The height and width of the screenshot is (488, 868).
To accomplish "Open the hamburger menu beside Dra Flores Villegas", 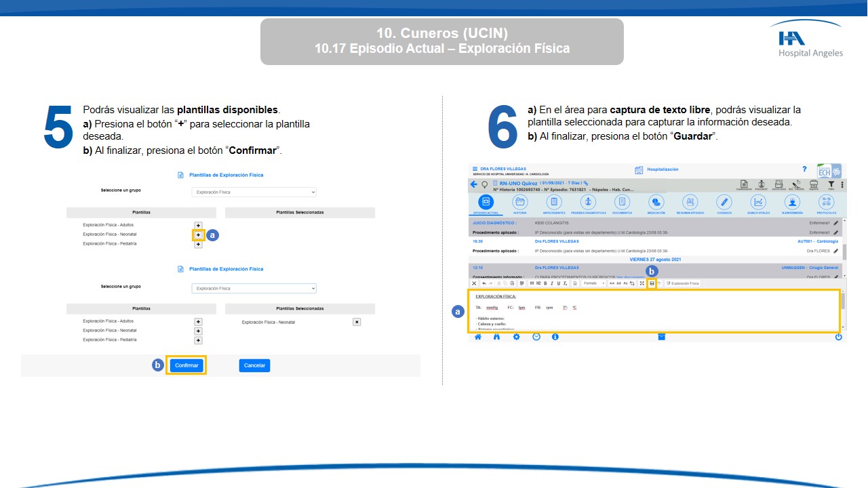I will tap(475, 169).
